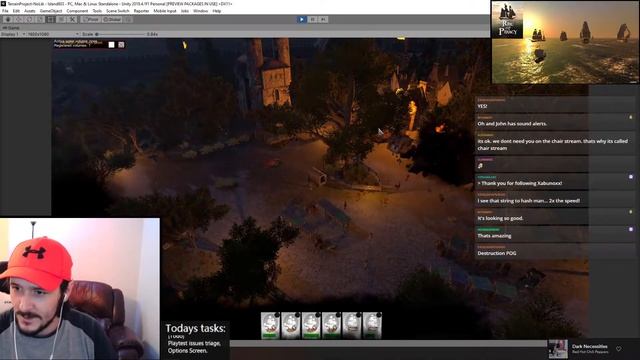Click chat message 'It's looking so good.'
640x360 pixels.
click(x=500, y=218)
